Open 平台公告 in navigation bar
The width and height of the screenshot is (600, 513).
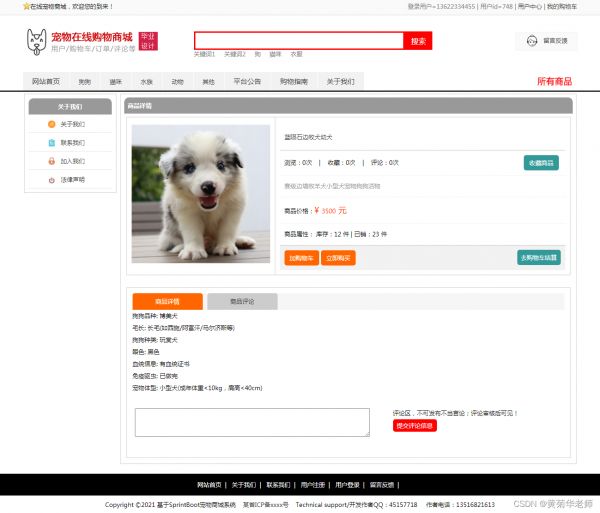247,81
